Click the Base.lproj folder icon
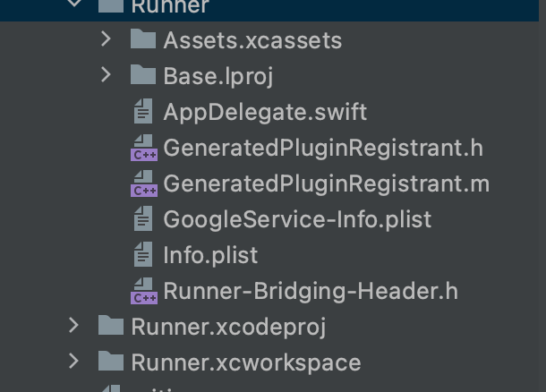 click(143, 74)
